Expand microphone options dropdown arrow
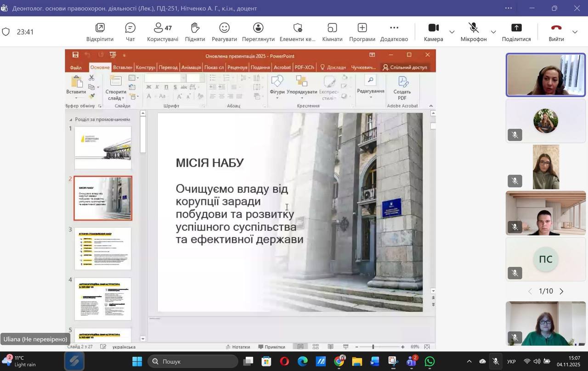This screenshot has height=371, width=588. tap(493, 32)
